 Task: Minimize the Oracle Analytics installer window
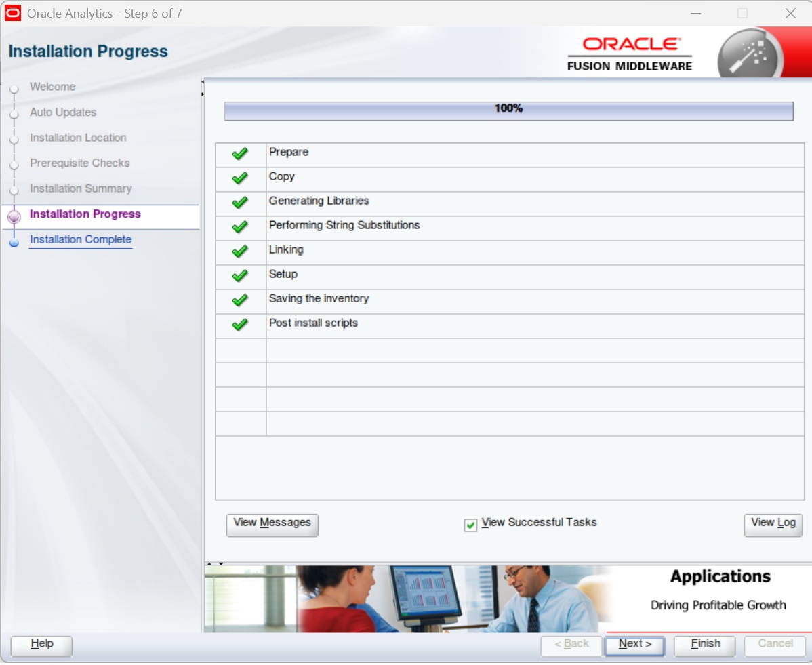point(695,14)
